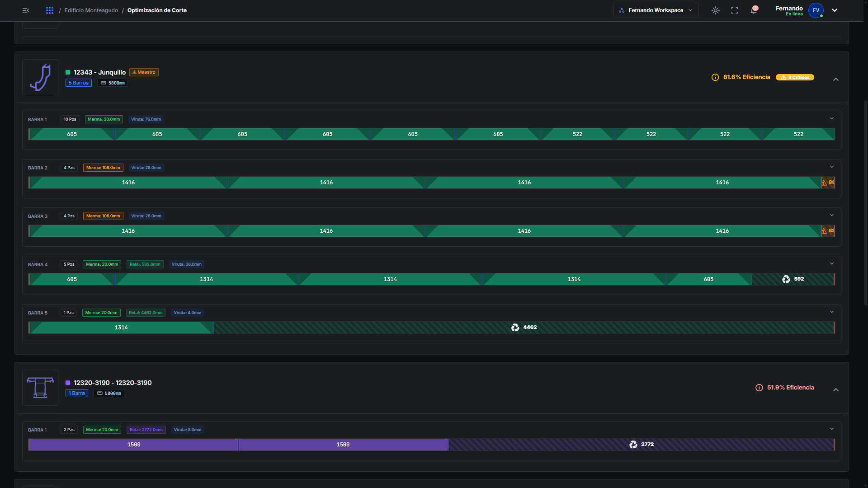Viewport: 868px width, 488px height.
Task: Click the info icon beside 51.9% Eficiencia
Action: pos(759,388)
